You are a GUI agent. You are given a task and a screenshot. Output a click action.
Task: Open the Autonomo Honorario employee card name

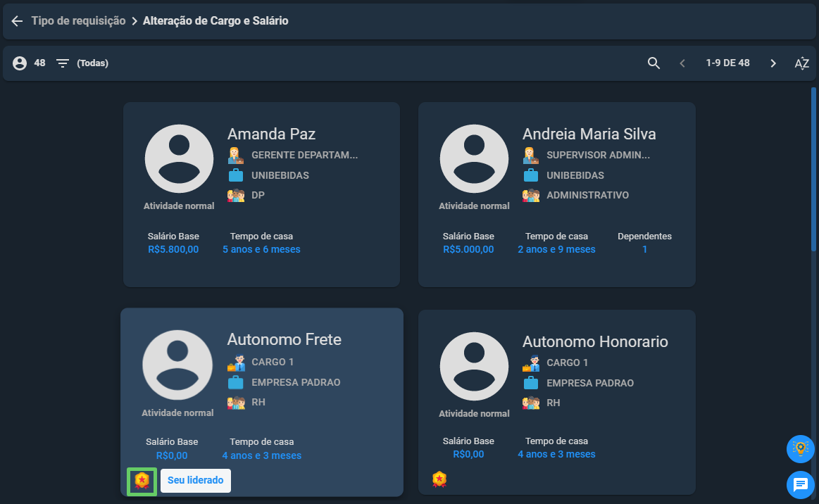[595, 341]
